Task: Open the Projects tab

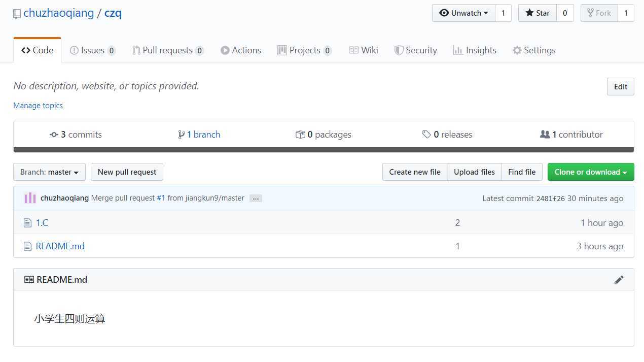Action: 305,50
